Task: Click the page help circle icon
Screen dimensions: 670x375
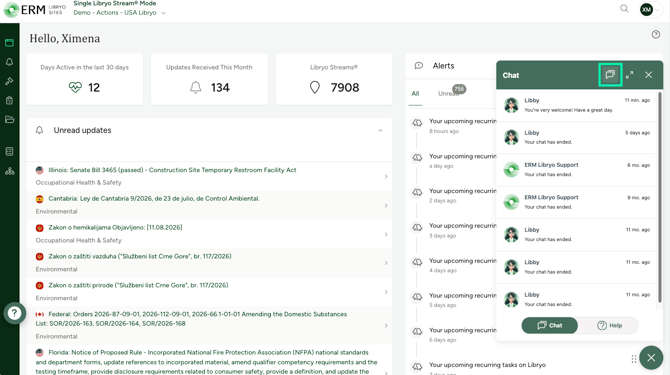Action: [655, 35]
